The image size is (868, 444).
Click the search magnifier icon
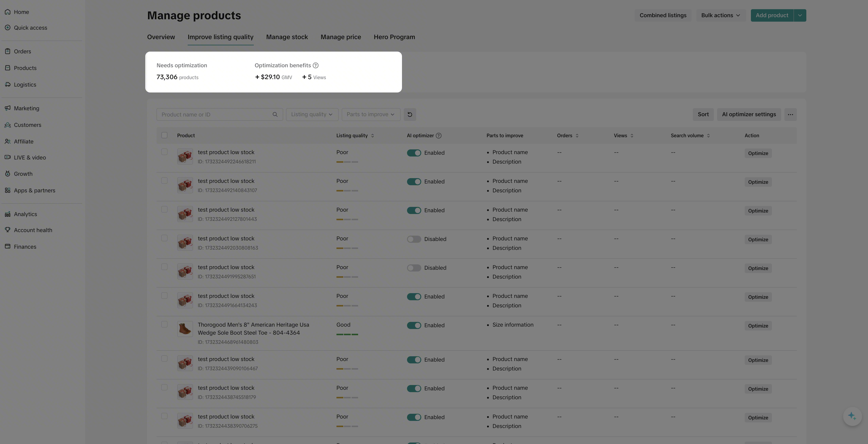coord(275,114)
